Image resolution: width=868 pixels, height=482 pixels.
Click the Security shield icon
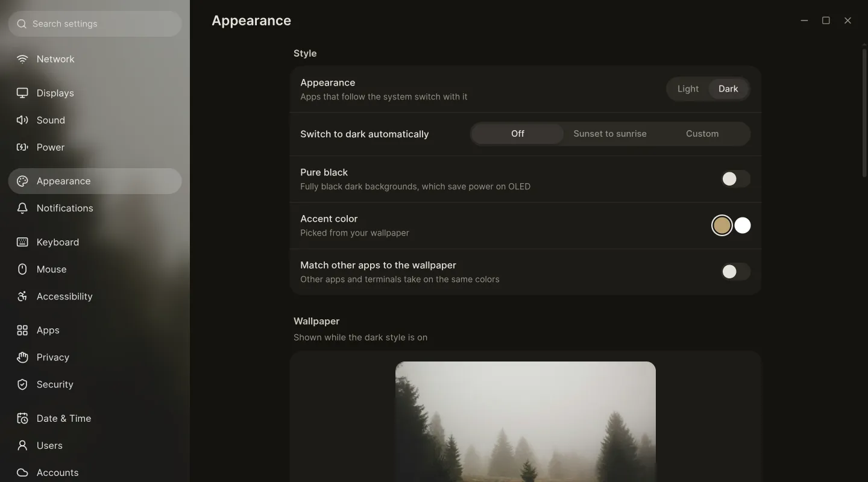[22, 384]
